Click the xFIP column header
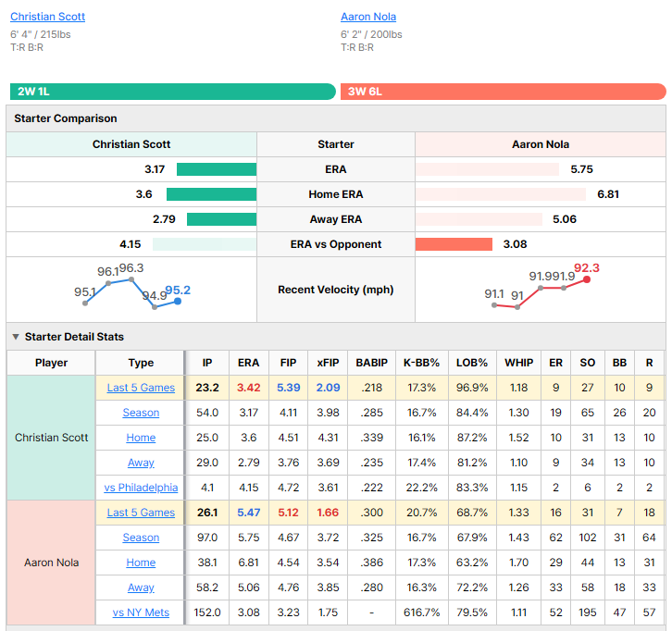Image resolution: width=672 pixels, height=631 pixels. (x=328, y=363)
